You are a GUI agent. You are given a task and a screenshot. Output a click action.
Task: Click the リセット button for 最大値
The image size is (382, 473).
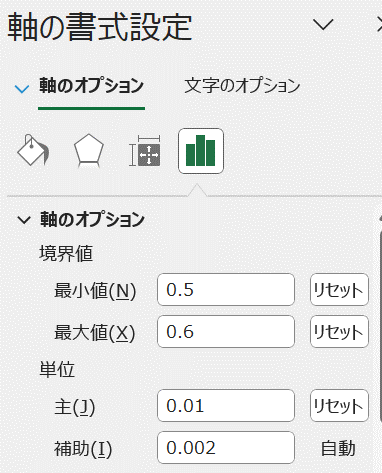point(339,332)
